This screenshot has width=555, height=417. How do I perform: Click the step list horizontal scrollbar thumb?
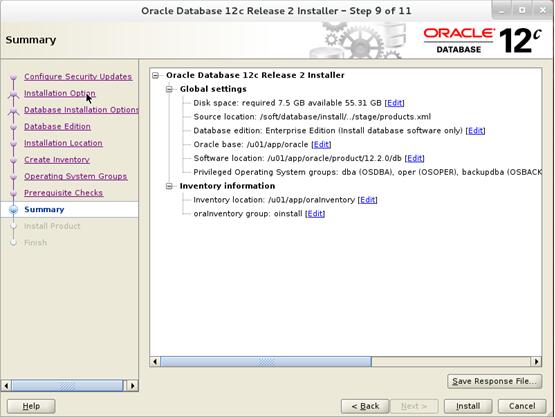click(x=67, y=385)
